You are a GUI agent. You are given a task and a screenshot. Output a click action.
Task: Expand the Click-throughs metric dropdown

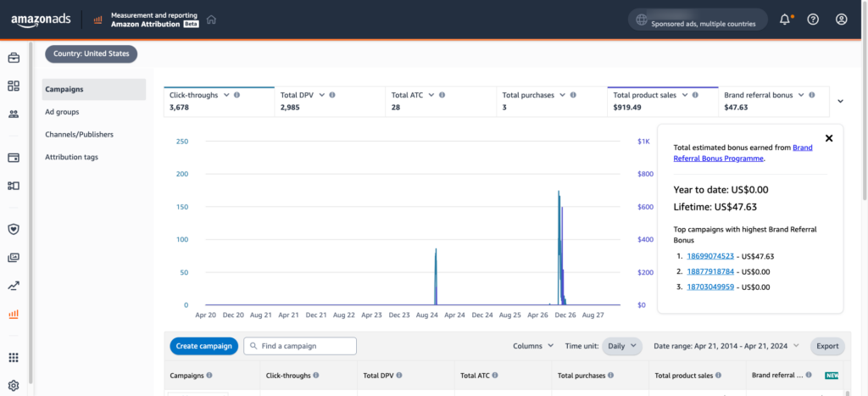225,95
